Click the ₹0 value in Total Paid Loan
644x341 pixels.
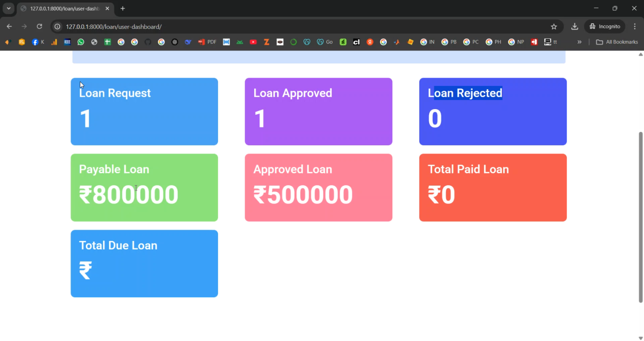(x=441, y=195)
